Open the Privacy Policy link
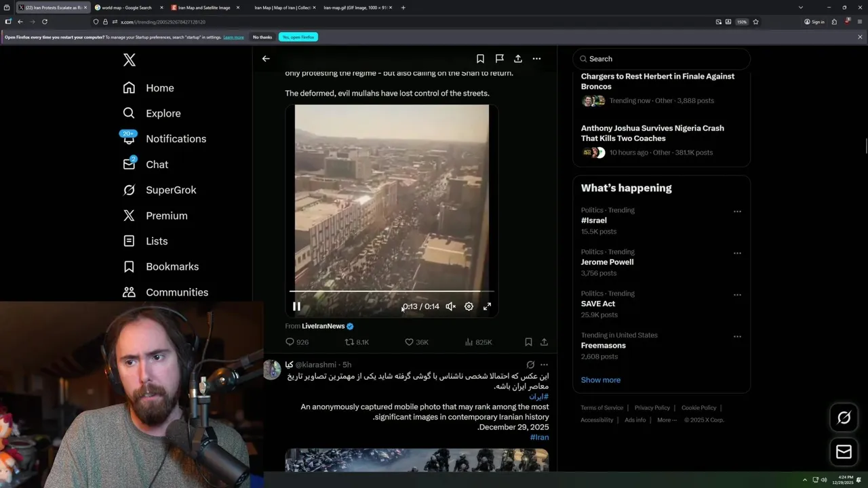 [652, 408]
